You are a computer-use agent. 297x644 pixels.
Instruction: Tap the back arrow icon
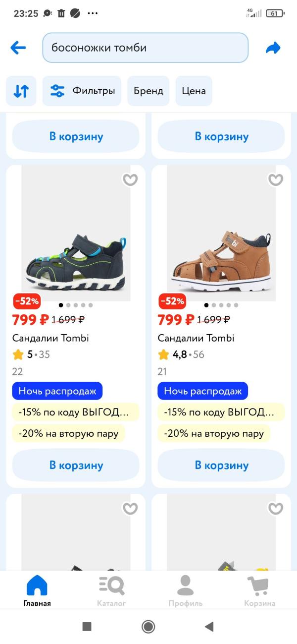click(18, 48)
